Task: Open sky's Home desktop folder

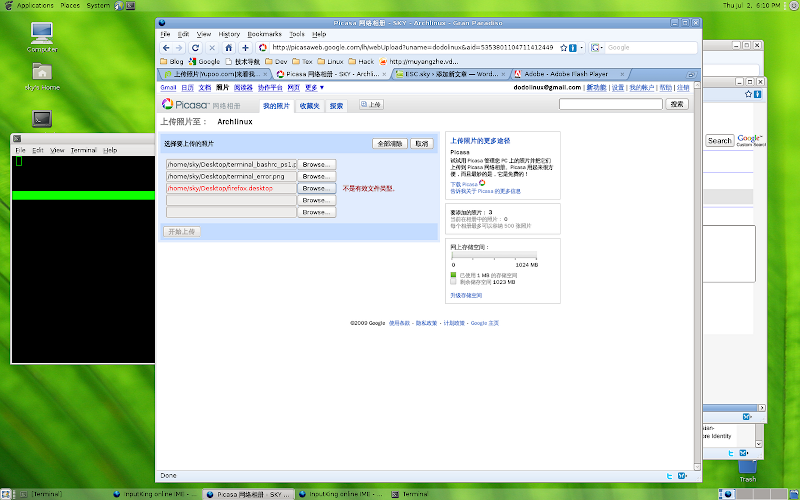Action: pos(42,77)
